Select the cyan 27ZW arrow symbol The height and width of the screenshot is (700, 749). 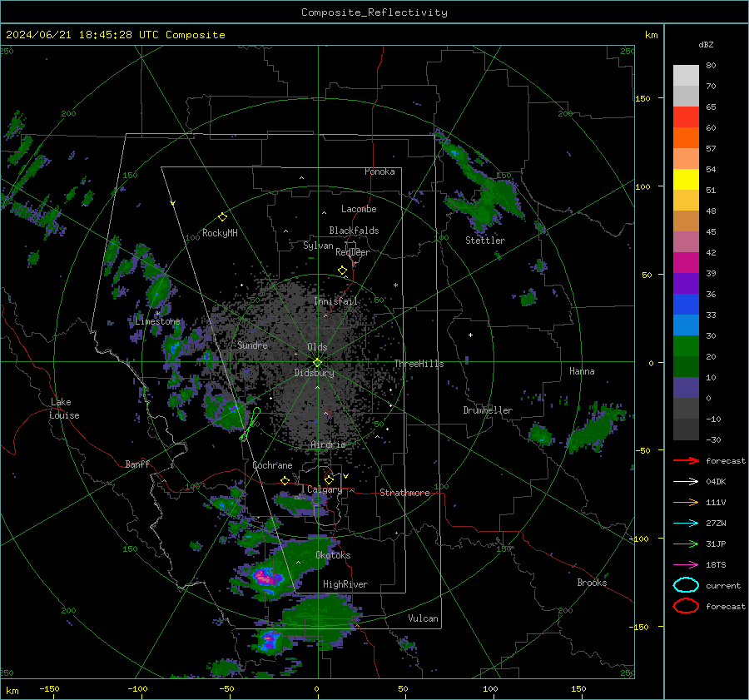tap(686, 524)
